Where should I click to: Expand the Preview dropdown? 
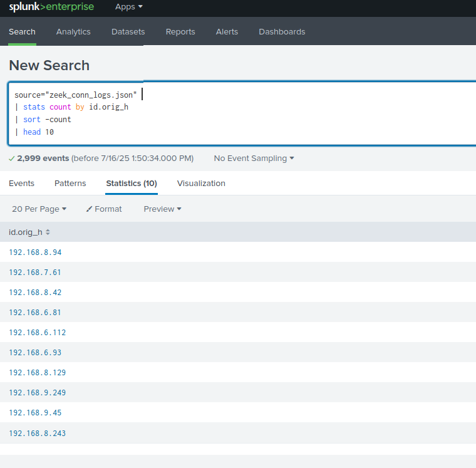[x=162, y=209]
